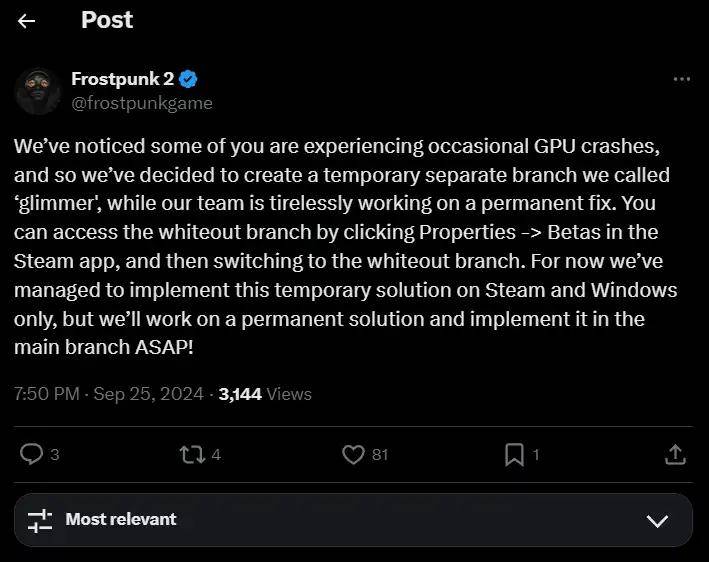The image size is (709, 562).
Task: Expand reply sorting with the chevron arrow
Action: coord(657,521)
